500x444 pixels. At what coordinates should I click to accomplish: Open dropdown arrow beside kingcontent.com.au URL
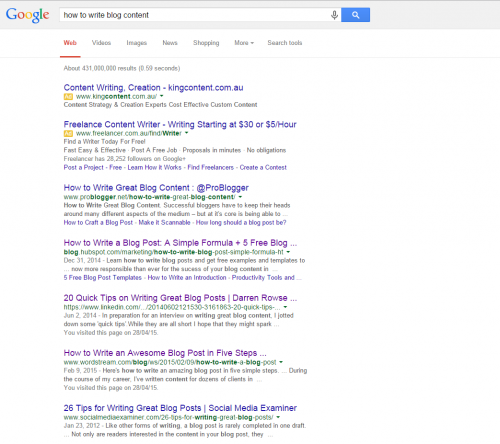[162, 96]
